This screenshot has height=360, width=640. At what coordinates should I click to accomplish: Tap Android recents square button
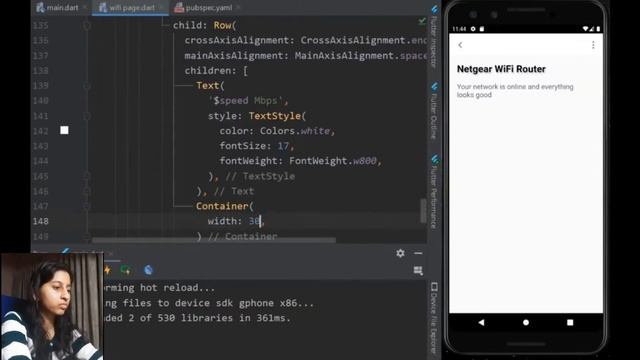click(x=570, y=322)
